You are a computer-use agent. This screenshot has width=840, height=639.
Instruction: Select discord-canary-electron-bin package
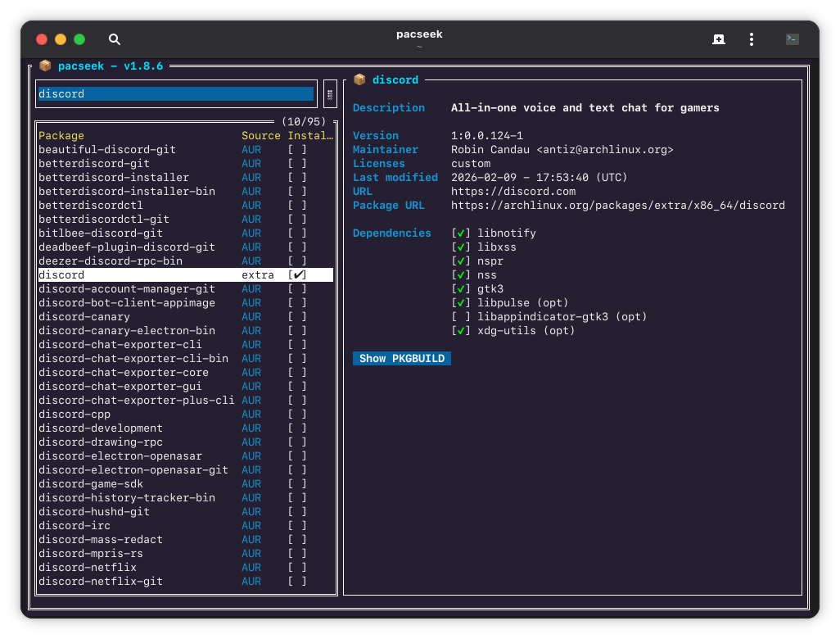point(185,331)
